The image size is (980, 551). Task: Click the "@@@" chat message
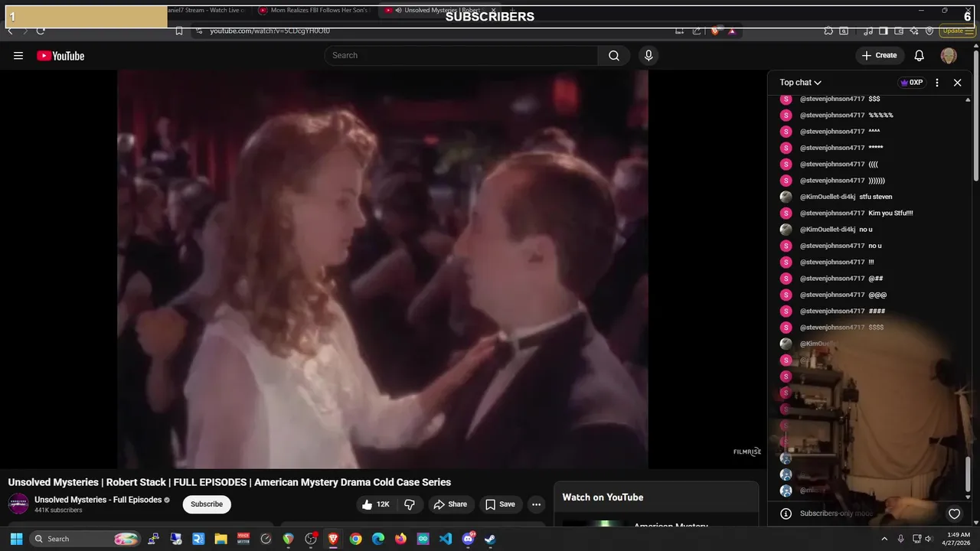pos(877,295)
